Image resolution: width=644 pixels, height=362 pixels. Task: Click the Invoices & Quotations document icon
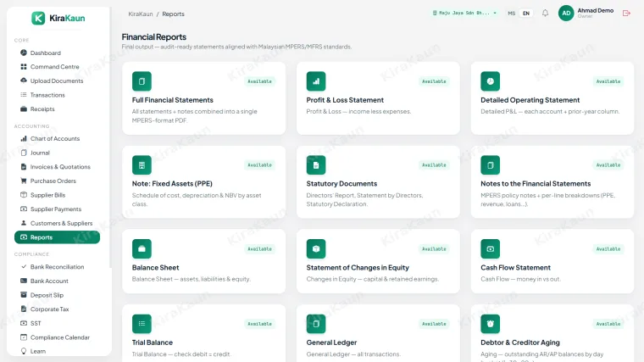pos(24,166)
